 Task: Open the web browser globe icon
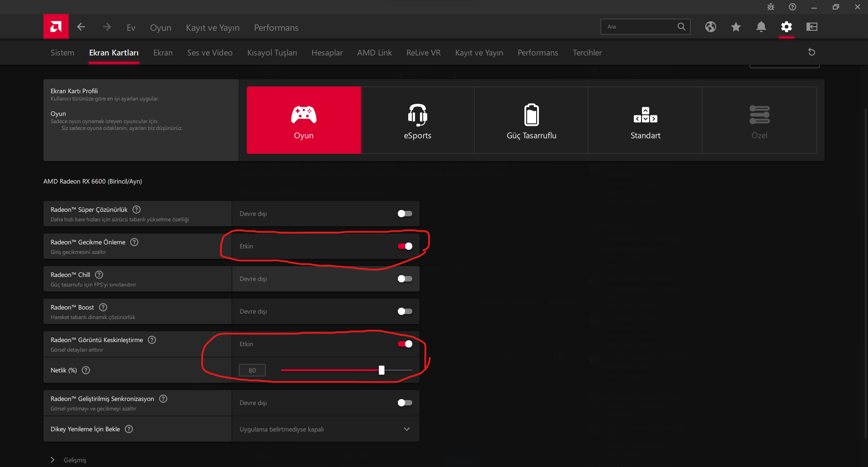711,27
